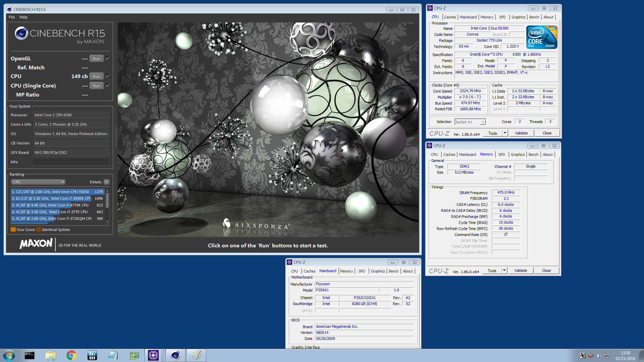Run the CPU Single Core benchmark
Screen dimensions: 644x362
(97, 86)
